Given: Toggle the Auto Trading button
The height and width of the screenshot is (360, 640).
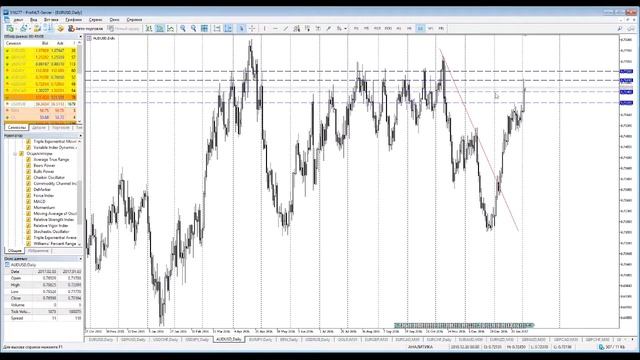Looking at the screenshot, I should pos(86,28).
